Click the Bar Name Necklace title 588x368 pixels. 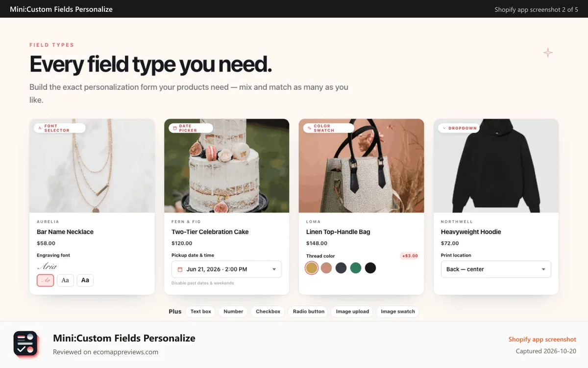(65, 232)
